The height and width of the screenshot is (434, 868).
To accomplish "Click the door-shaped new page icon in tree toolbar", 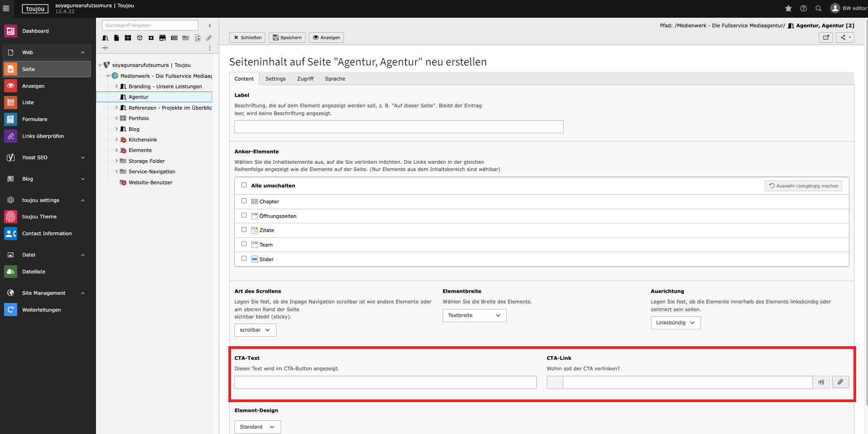I will (105, 38).
